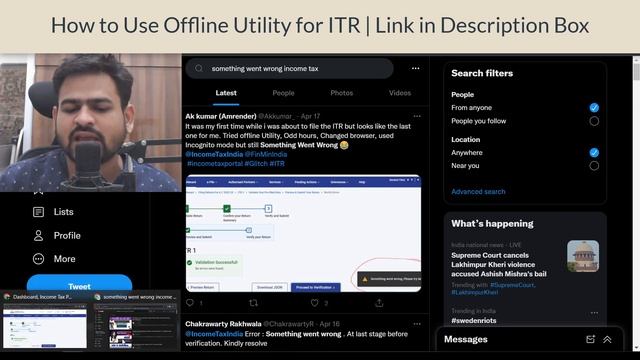
Task: Switch to the Videos tab
Action: [x=400, y=93]
